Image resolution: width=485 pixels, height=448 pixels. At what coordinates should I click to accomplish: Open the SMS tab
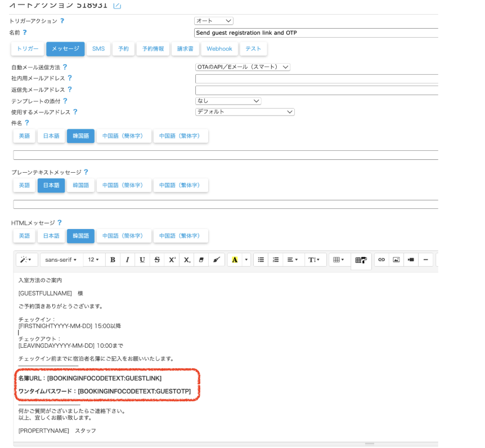pyautogui.click(x=98, y=49)
